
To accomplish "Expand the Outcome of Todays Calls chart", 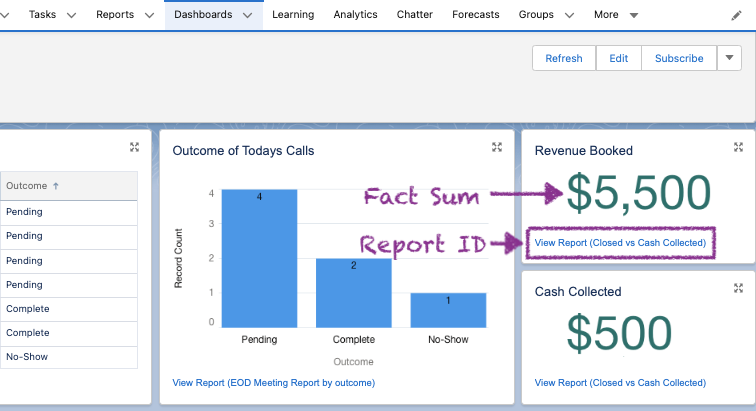I will [x=497, y=147].
